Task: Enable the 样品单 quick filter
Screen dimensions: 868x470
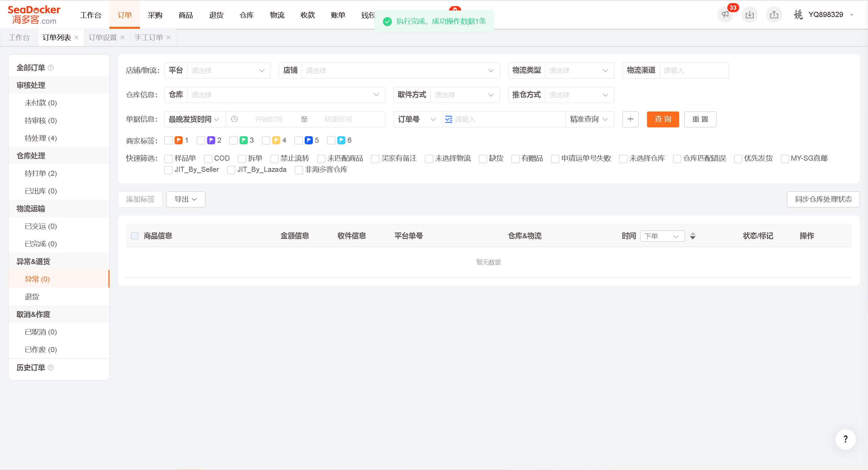Action: [168, 159]
